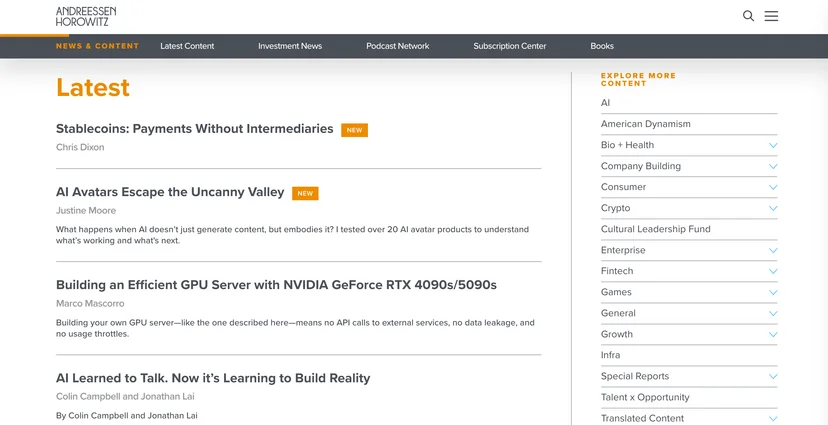The height and width of the screenshot is (425, 828).
Task: Click the NEW badge beside Stablecoins
Action: click(354, 130)
